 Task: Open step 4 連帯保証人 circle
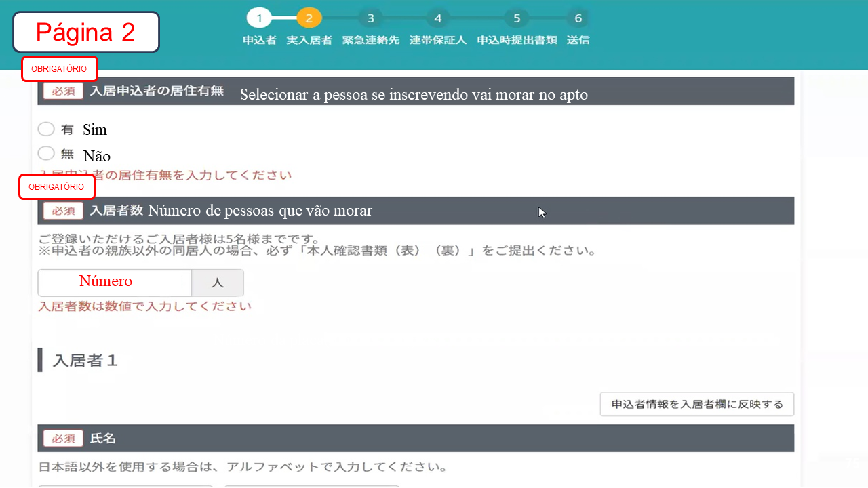click(x=438, y=18)
